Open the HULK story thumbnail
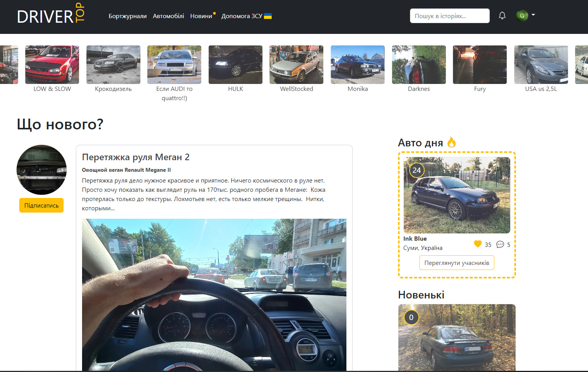Image resolution: width=588 pixels, height=372 pixels. (235, 65)
